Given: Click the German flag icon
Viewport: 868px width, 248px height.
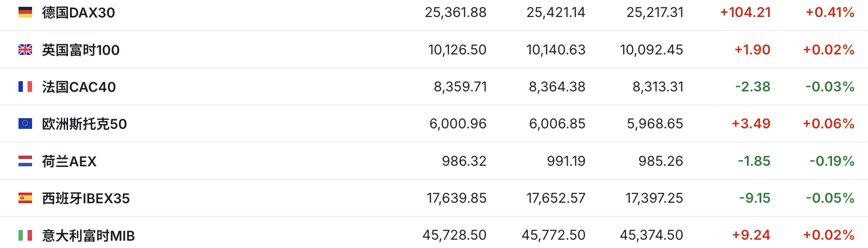Looking at the screenshot, I should pyautogui.click(x=25, y=12).
